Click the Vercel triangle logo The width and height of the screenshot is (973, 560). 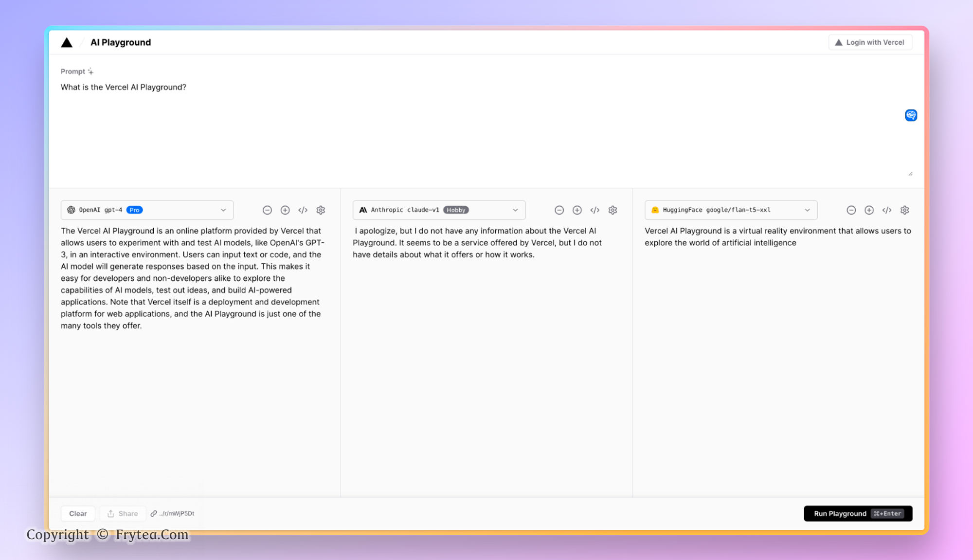click(x=67, y=43)
